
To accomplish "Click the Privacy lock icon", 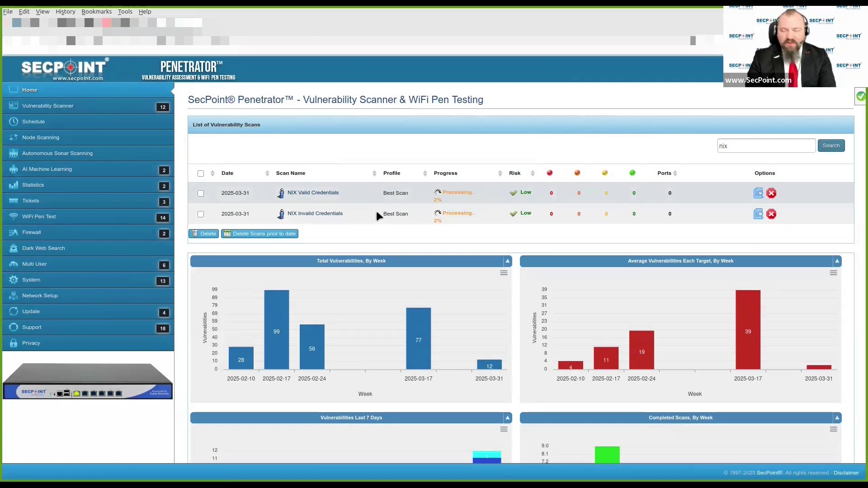I will pos(14,343).
